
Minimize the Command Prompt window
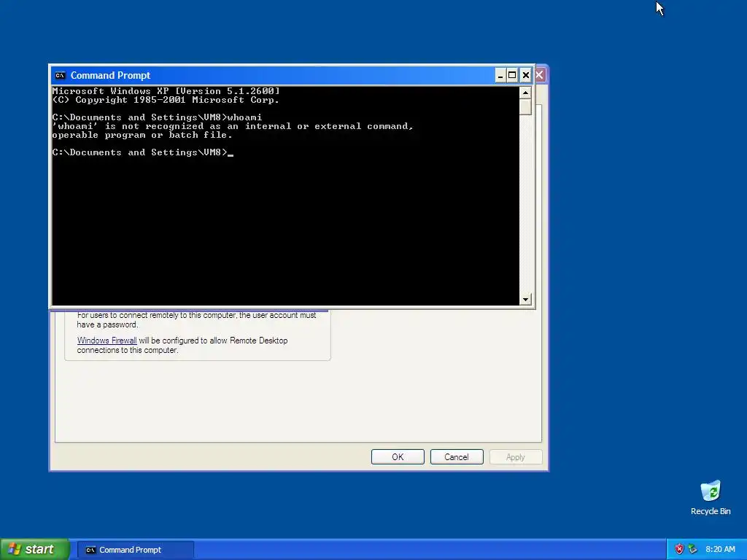[x=500, y=75]
